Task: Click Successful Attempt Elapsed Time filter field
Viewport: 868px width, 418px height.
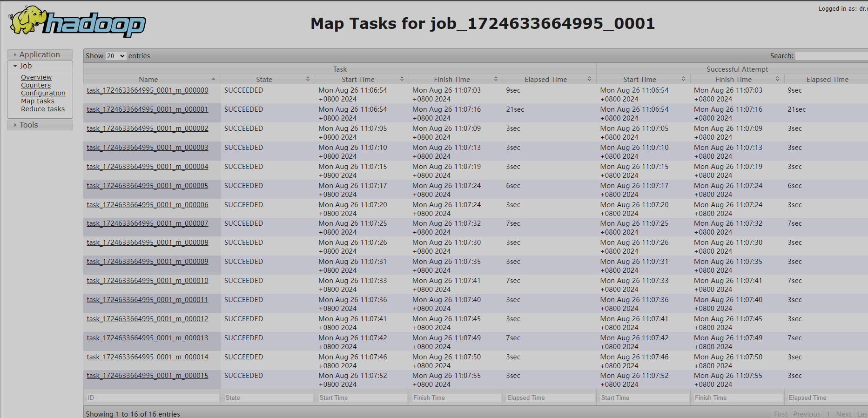Action: pyautogui.click(x=828, y=398)
